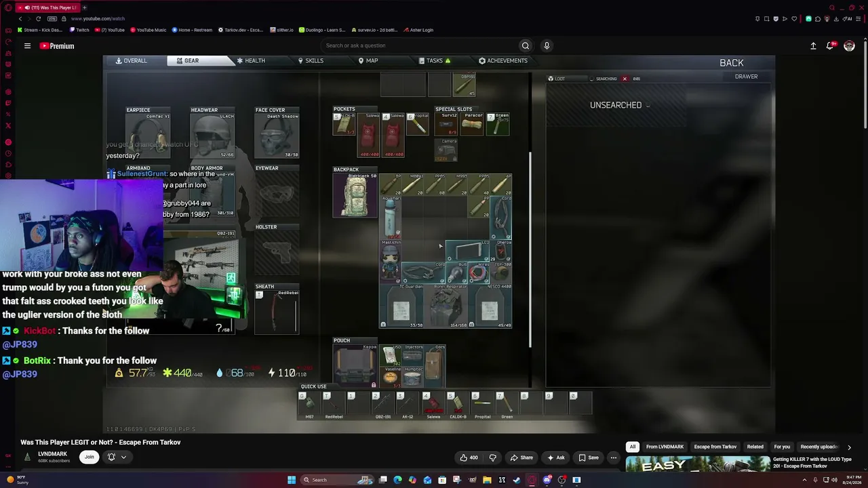Open the Home - Restream bookmark
This screenshot has height=488, width=868.
click(x=193, y=30)
